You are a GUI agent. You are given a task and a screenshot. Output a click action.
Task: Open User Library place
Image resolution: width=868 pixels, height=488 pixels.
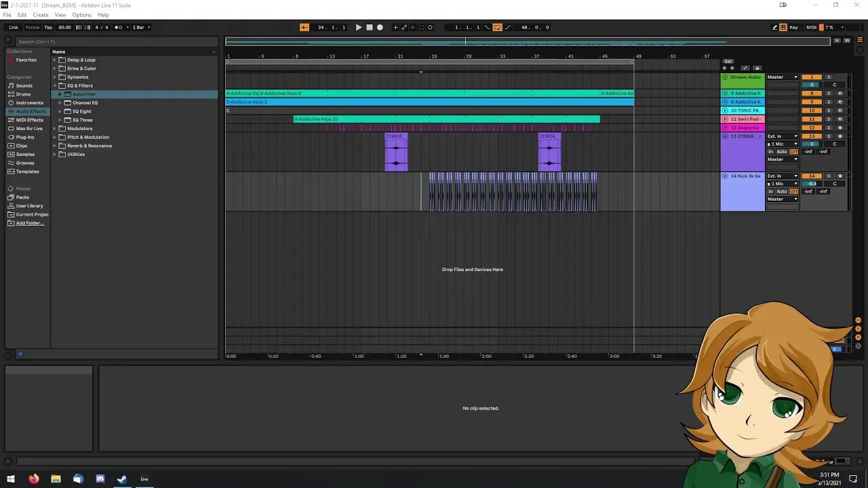[29, 206]
